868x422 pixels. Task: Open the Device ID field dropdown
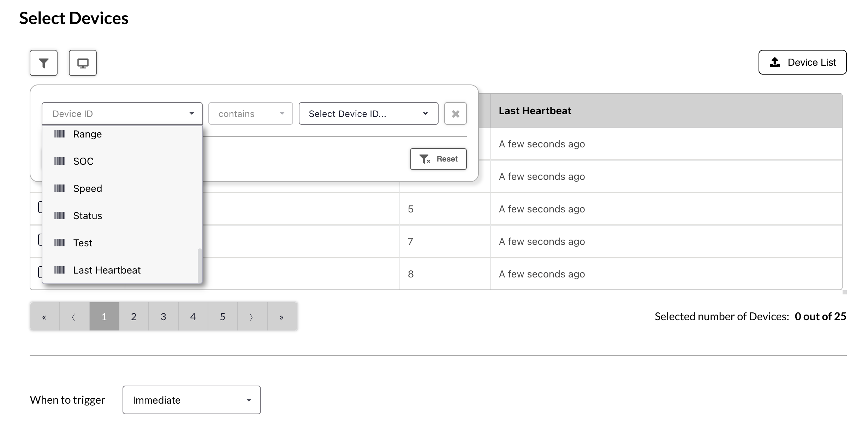click(x=122, y=113)
